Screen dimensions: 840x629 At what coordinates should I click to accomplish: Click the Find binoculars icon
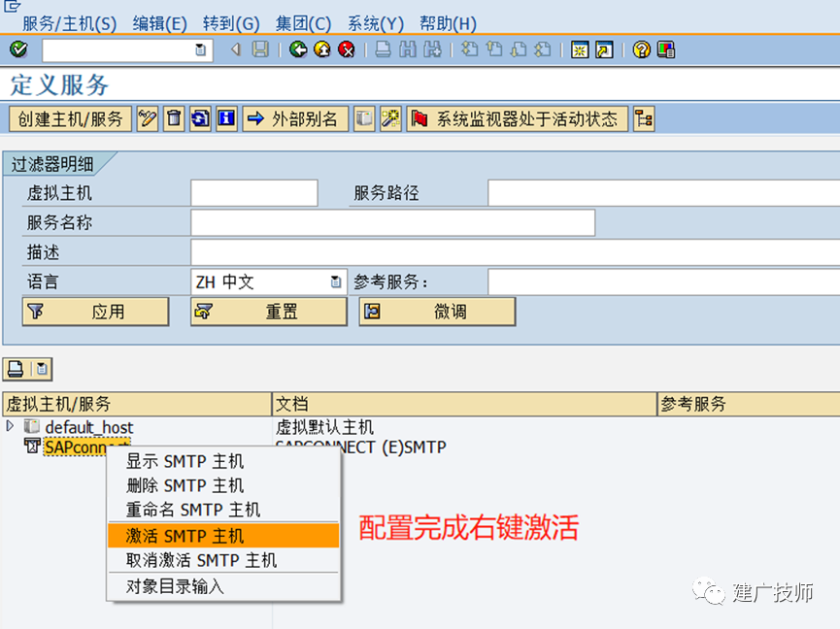408,50
